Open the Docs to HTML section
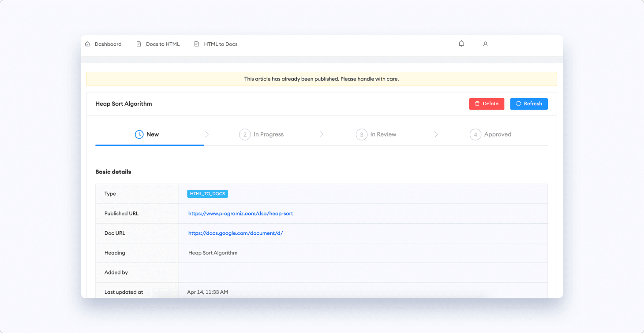Image resolution: width=644 pixels, height=333 pixels. tap(163, 44)
